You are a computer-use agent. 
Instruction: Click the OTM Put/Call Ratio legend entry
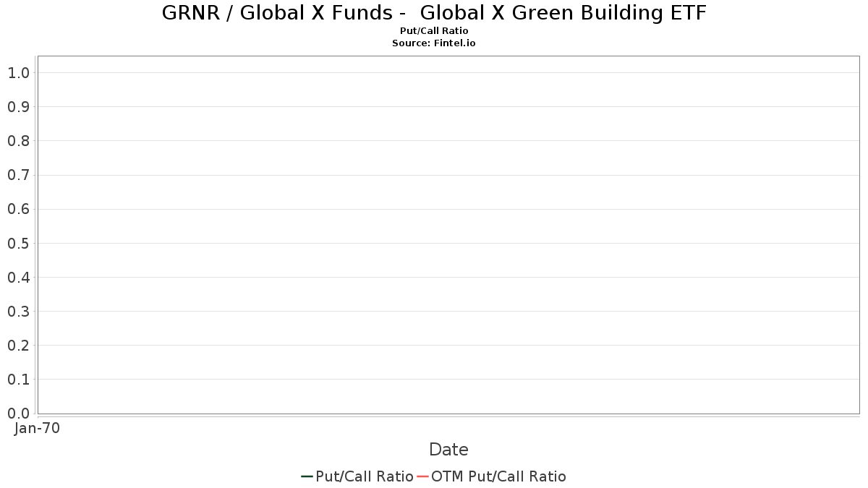(492, 476)
